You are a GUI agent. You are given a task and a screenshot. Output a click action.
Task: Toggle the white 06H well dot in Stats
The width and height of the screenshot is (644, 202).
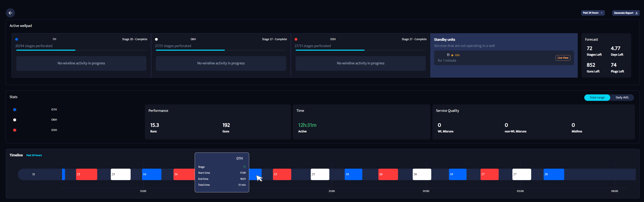pyautogui.click(x=15, y=120)
